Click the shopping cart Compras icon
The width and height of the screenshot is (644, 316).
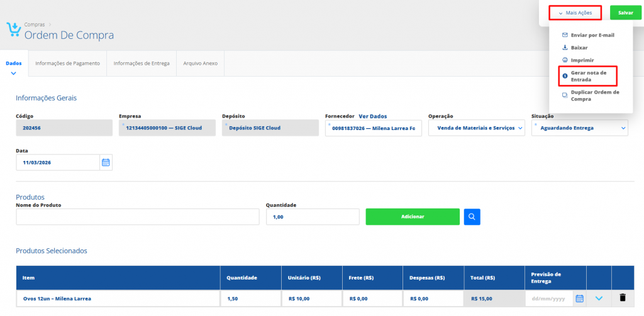point(14,30)
